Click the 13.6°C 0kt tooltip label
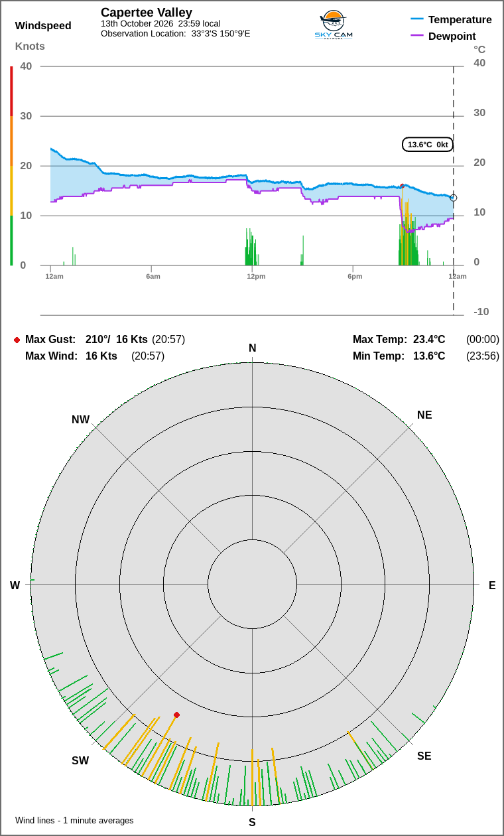The width and height of the screenshot is (504, 836). [428, 145]
